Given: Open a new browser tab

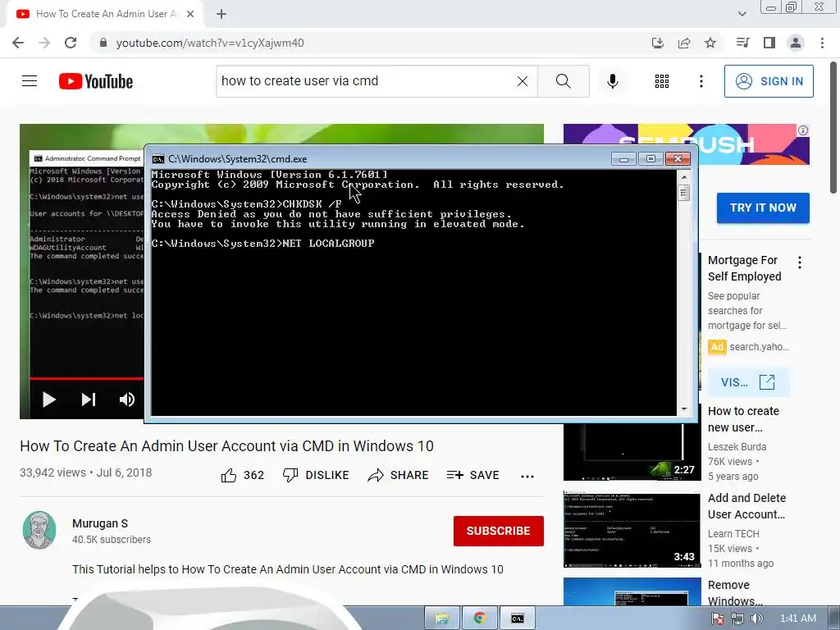Looking at the screenshot, I should [221, 15].
